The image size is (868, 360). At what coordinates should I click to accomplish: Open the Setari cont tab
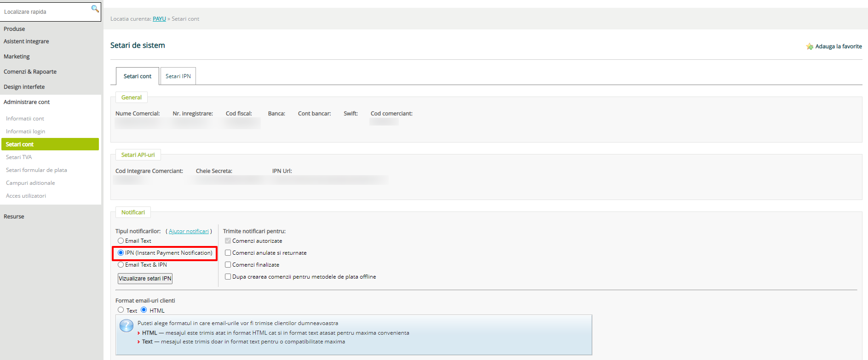pyautogui.click(x=137, y=76)
